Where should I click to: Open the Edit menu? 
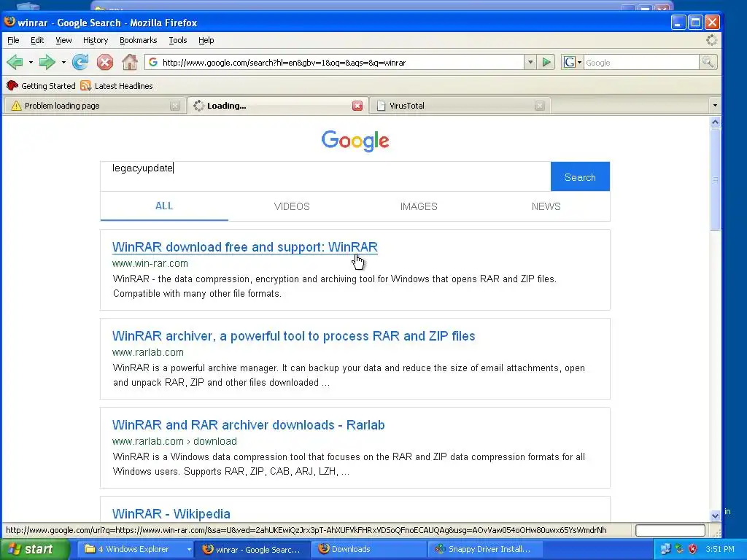click(x=37, y=40)
